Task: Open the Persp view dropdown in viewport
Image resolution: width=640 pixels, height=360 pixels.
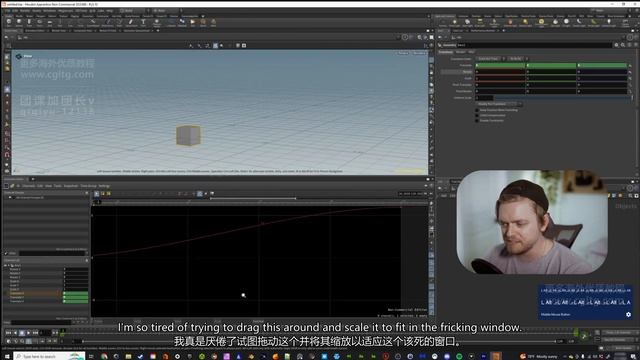Action: pos(403,53)
